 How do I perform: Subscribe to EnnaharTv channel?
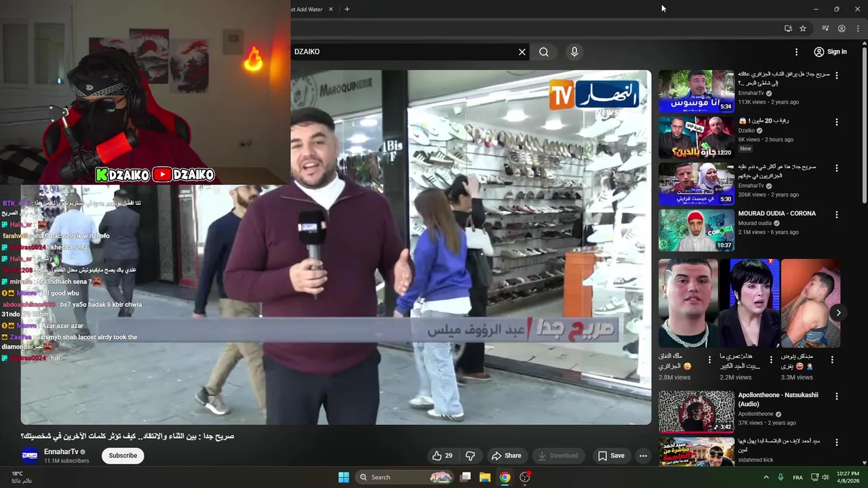123,455
